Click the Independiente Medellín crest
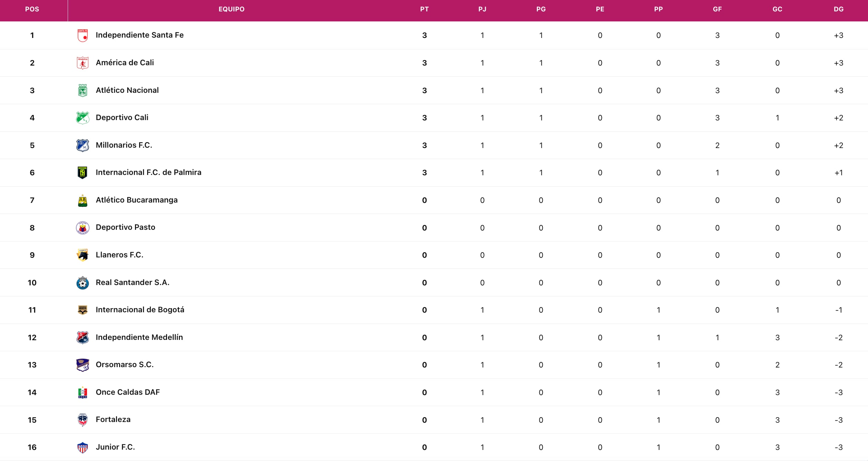Screen dimensions: 868x461 [83, 337]
